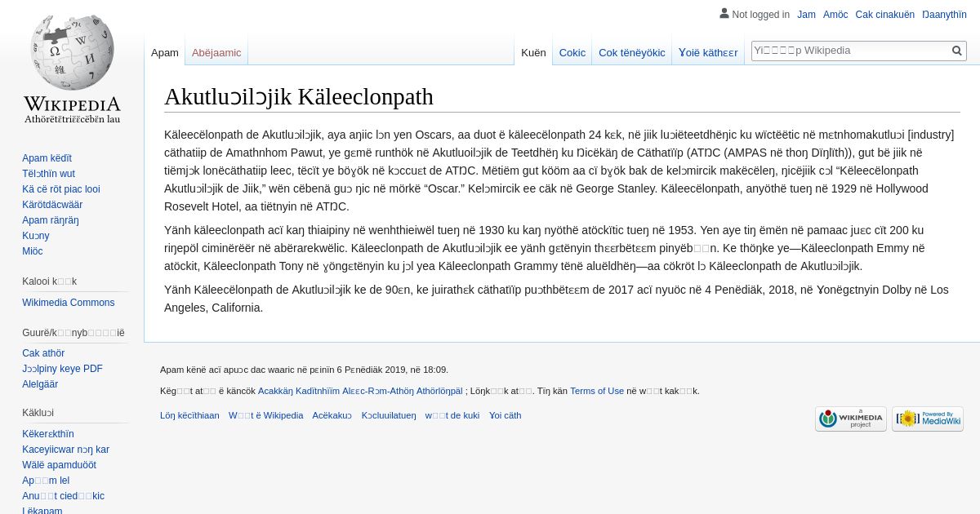980x514 pixels.
Task: Click the 6 Penëdiäk 2019 last-edited notice
Action: pos(304,370)
